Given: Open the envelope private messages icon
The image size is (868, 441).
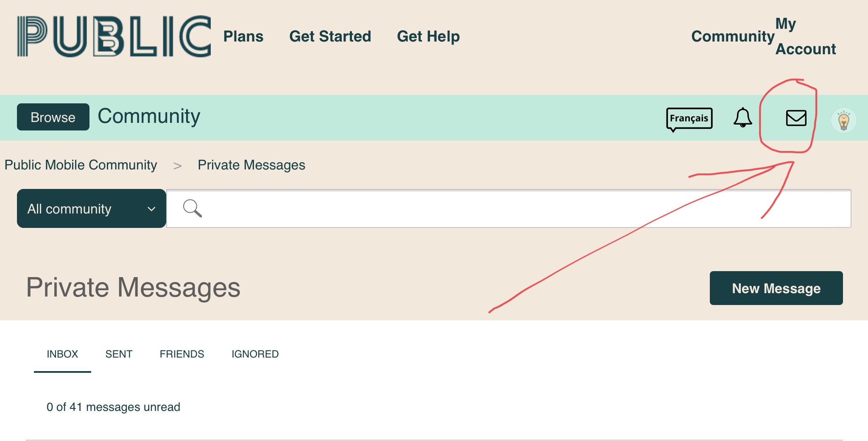Looking at the screenshot, I should [x=796, y=118].
